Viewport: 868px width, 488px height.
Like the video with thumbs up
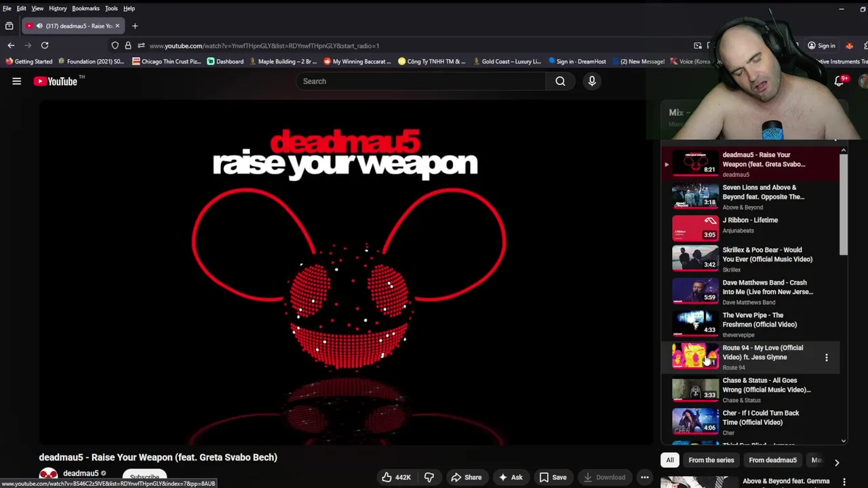click(396, 477)
